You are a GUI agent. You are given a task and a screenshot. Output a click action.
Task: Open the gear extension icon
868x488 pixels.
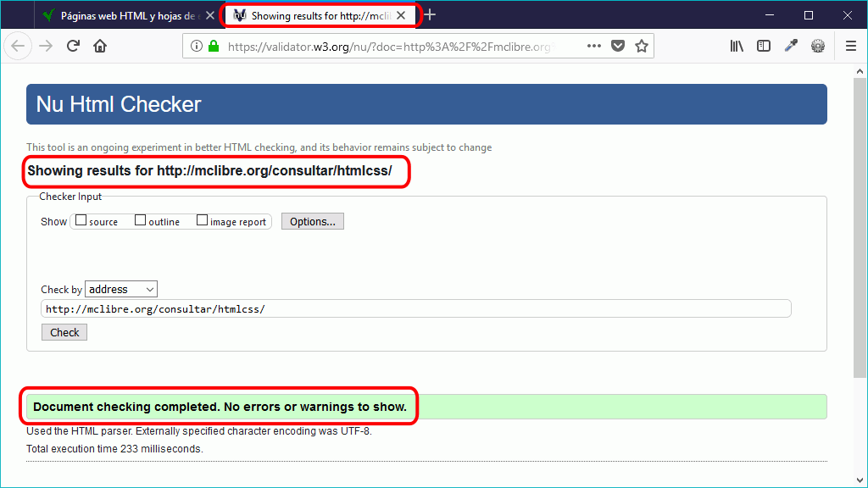818,46
